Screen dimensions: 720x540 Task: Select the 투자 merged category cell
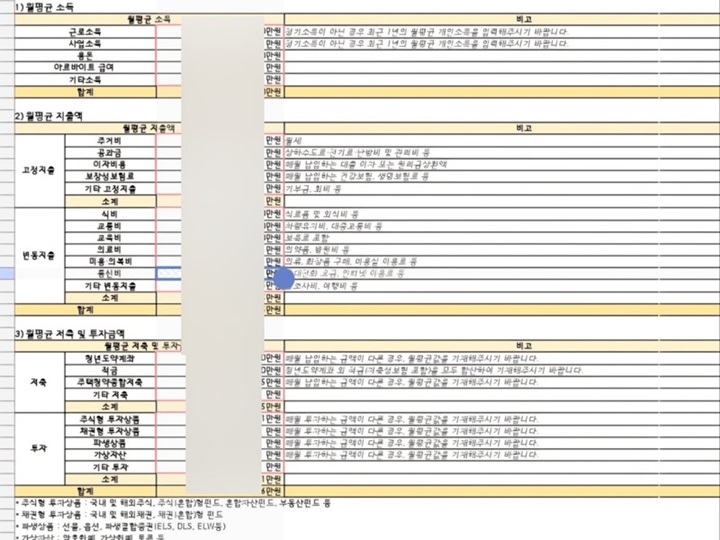point(39,449)
